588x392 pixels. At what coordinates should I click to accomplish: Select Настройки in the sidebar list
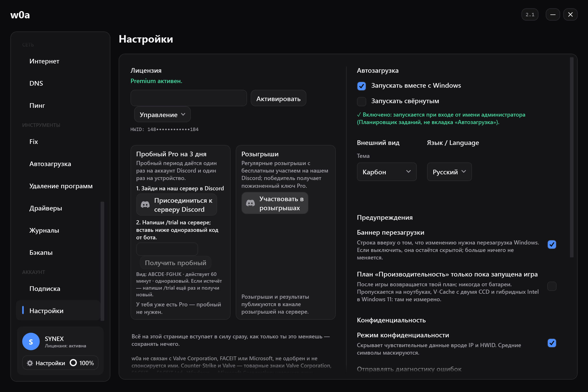(58, 311)
